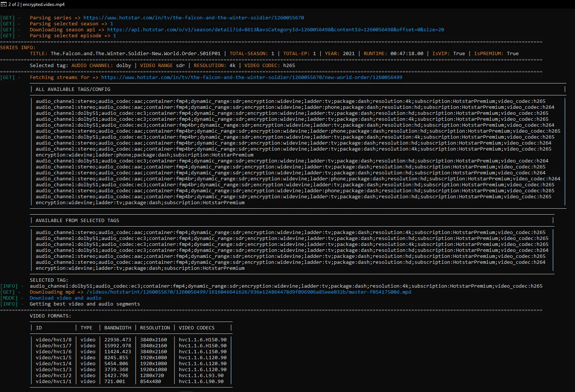
Task: Click the bandwidth value '8245.855'
Action: 116,358
